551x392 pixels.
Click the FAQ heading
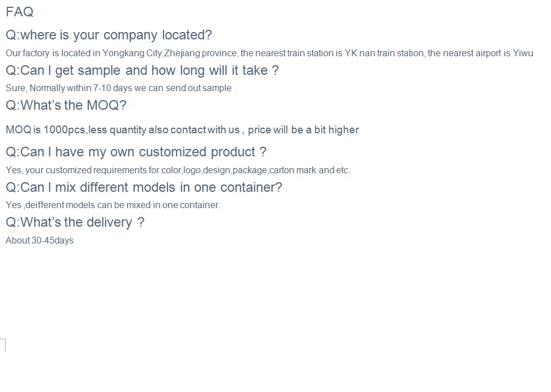pyautogui.click(x=20, y=11)
